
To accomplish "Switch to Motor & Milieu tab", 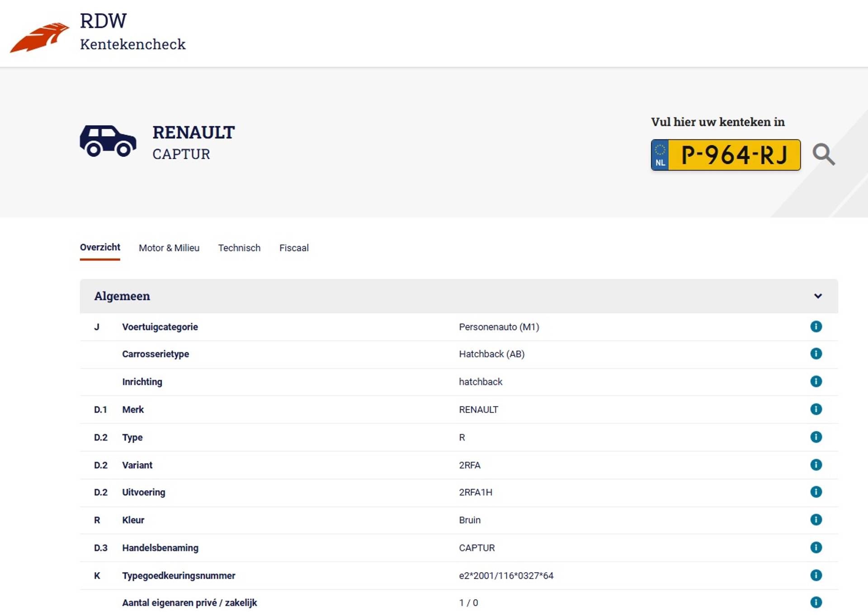I will pyautogui.click(x=169, y=248).
